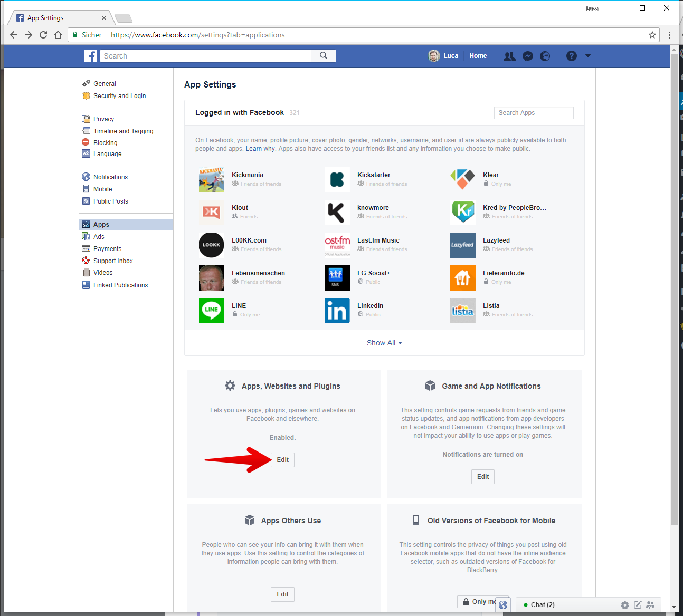683x616 pixels.
Task: Open the Listia app icon
Action: point(463,311)
